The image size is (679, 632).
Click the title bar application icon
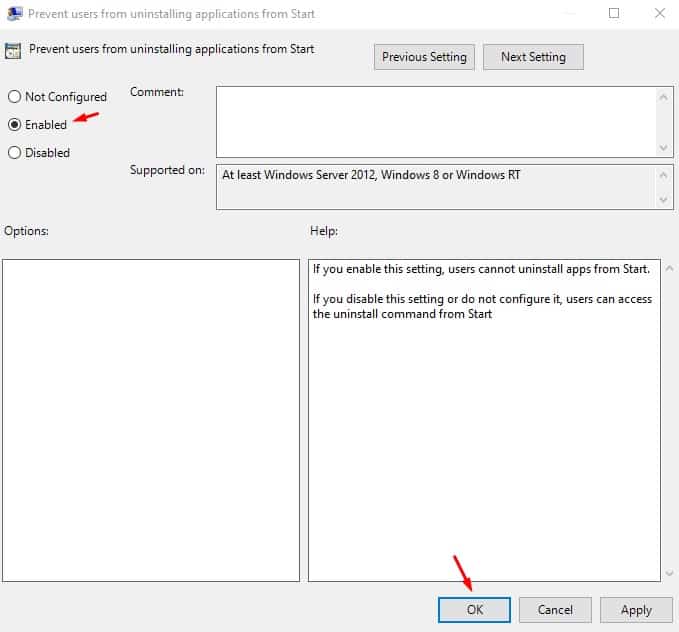coord(14,13)
